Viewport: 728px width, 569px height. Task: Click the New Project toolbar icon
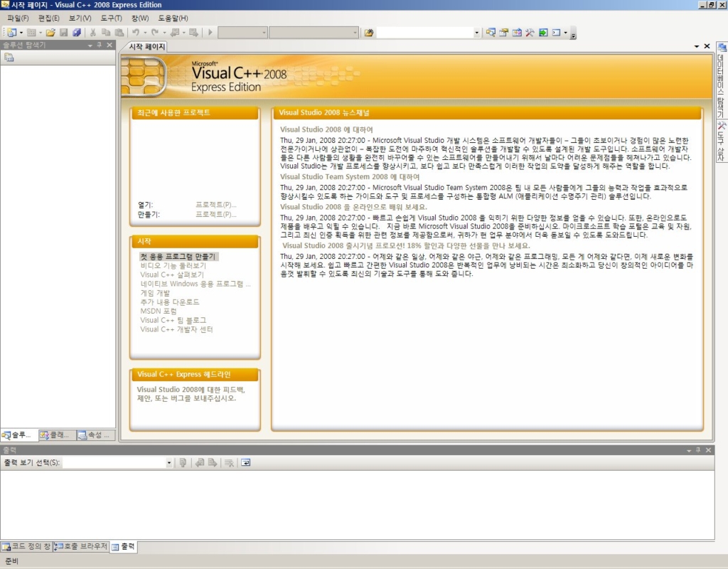point(11,33)
